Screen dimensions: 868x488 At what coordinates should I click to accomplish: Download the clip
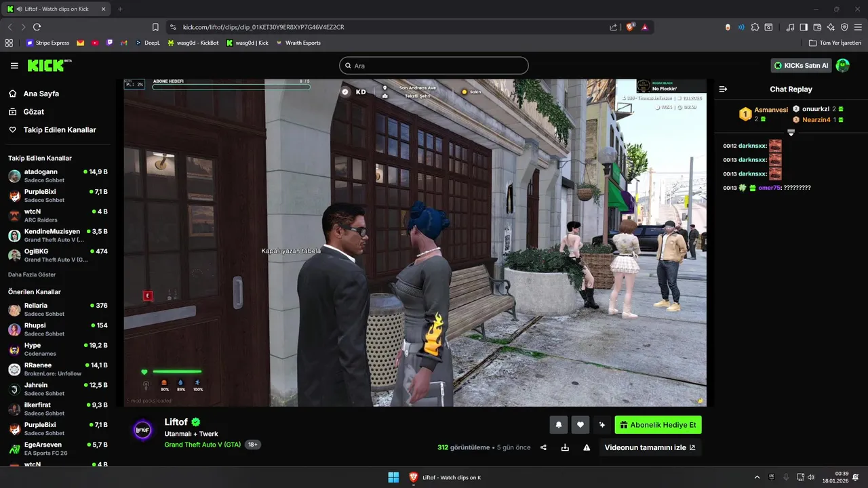tap(565, 447)
